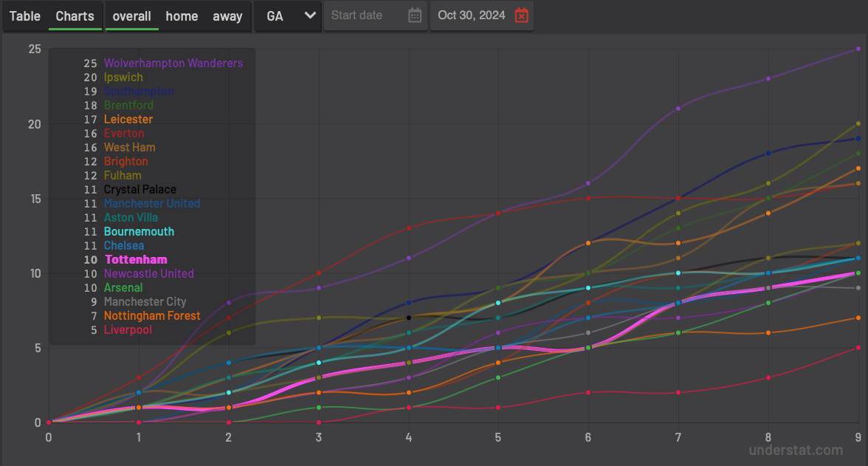The image size is (868, 466).
Task: Open the GA metric dropdown
Action: 288,16
